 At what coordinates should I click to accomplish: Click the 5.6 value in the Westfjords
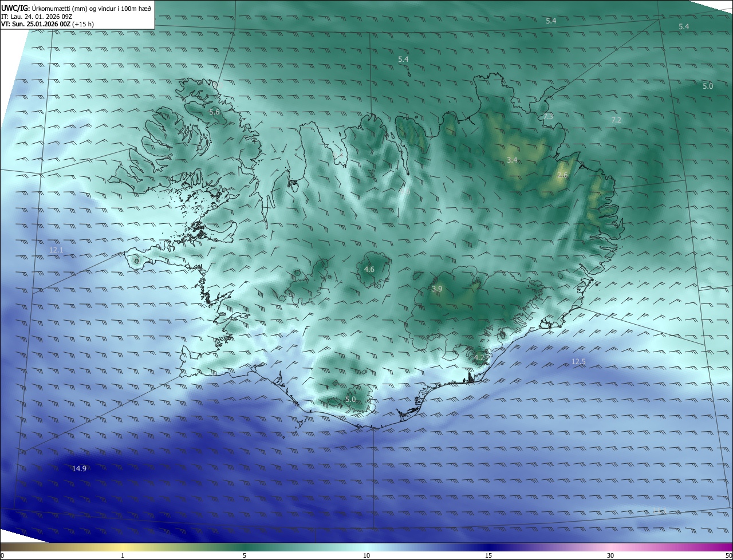tap(214, 112)
